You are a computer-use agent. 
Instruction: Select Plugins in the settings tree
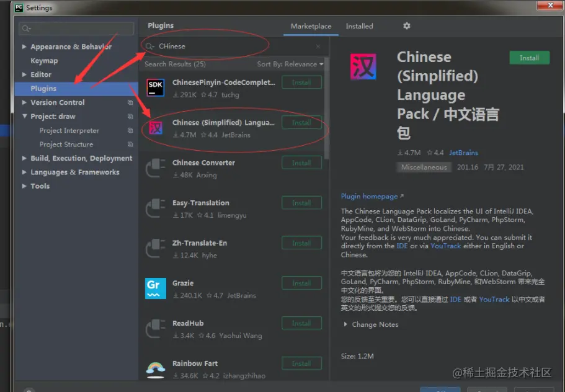76,89
